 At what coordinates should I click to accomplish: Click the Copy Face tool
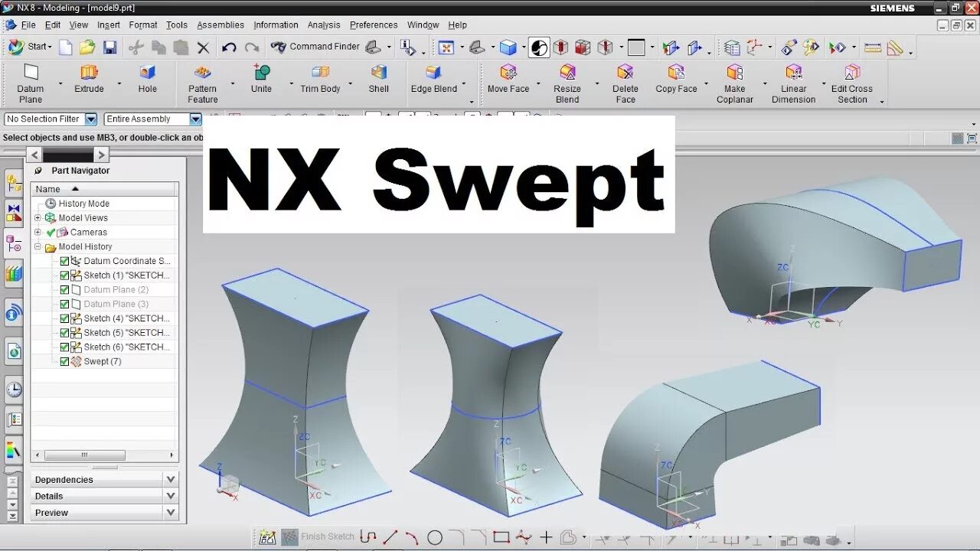point(676,73)
